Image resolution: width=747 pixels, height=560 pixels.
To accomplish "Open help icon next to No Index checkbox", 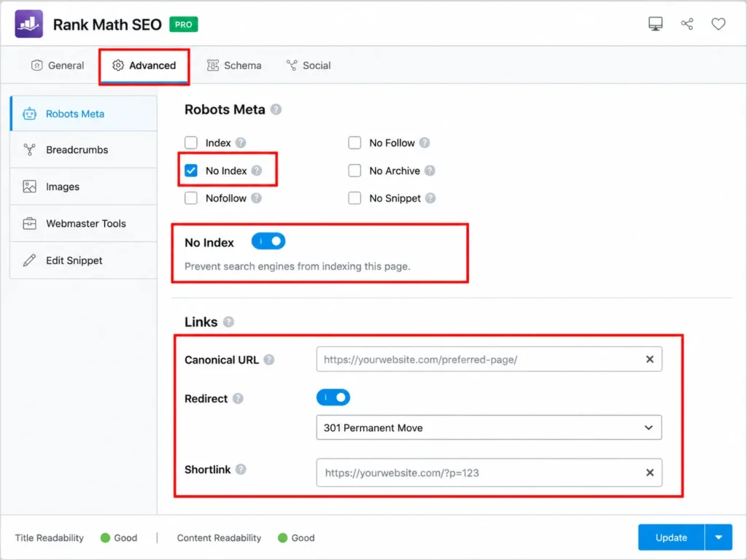I will click(256, 171).
